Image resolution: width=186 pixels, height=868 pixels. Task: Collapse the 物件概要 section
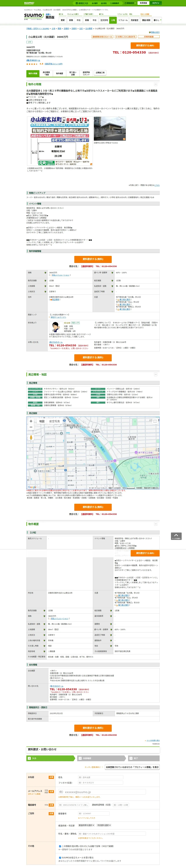tap(156, 524)
